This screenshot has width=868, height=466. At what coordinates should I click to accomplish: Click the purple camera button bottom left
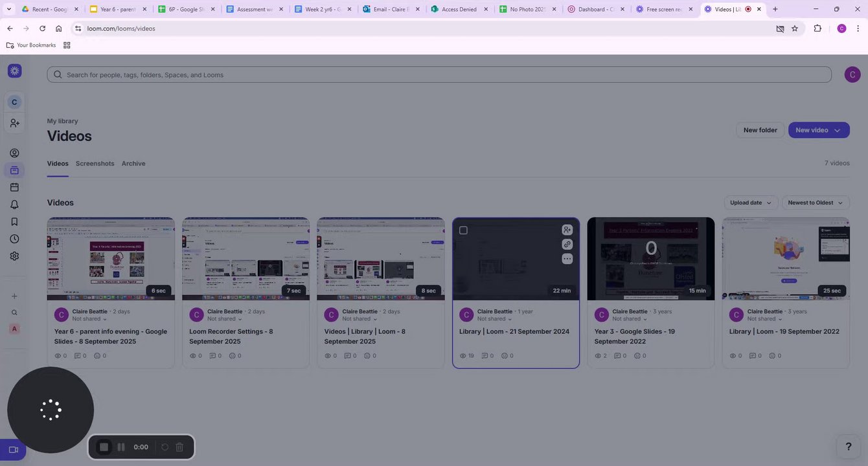click(x=13, y=450)
